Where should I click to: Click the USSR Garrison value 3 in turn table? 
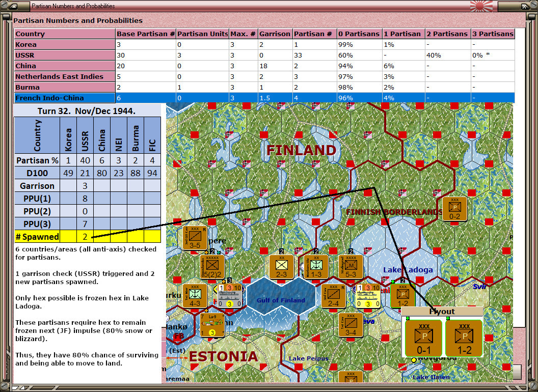click(85, 186)
